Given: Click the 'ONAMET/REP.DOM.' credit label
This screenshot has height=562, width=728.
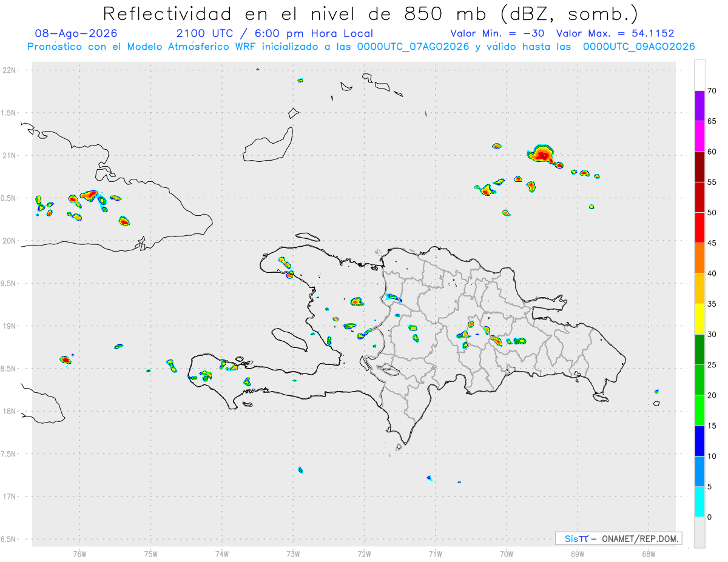Looking at the screenshot, I should coord(639,538).
